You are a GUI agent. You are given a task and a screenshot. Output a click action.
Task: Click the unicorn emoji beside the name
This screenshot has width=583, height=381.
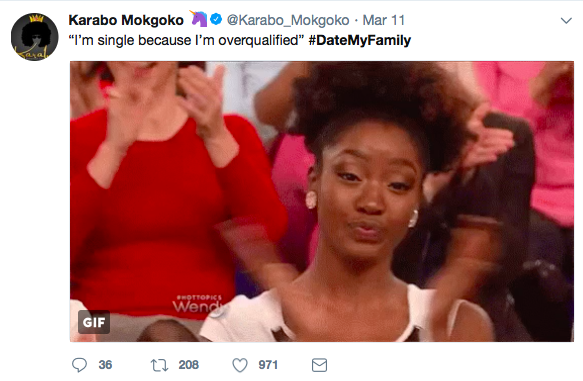point(199,19)
